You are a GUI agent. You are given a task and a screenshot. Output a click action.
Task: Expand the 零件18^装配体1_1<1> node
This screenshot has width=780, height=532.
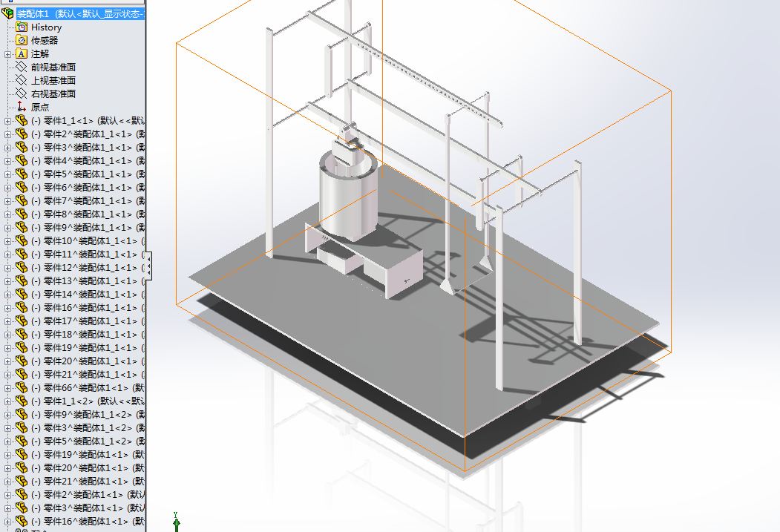[x=7, y=335]
